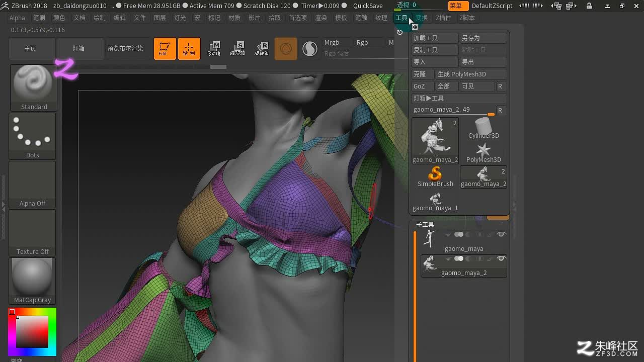Toggle the Edit mode button

(165, 49)
